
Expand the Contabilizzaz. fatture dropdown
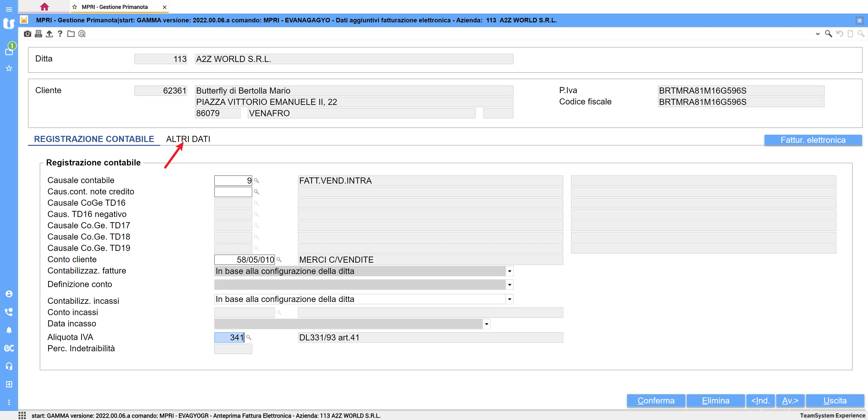pos(509,271)
